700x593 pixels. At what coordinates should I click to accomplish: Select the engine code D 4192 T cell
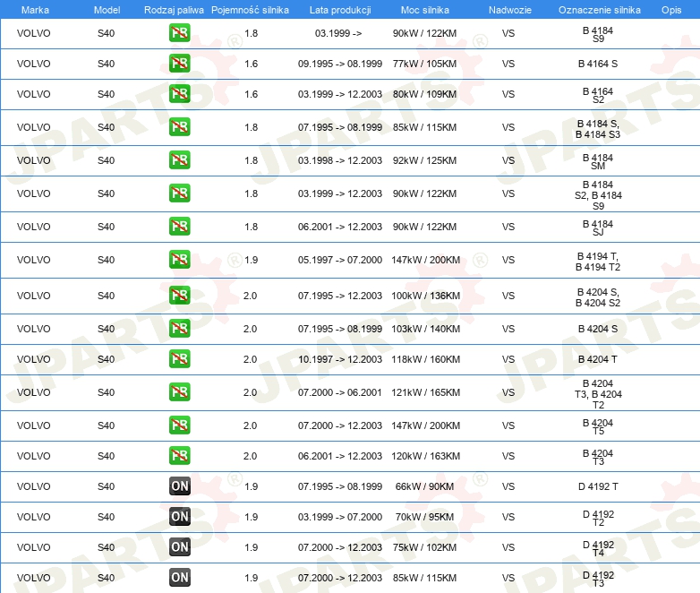coord(598,486)
